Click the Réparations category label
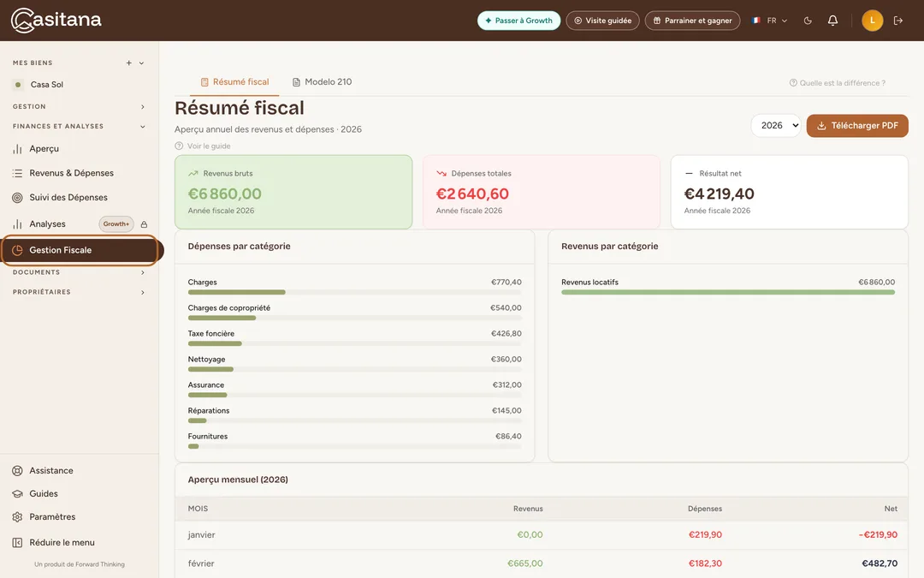Image resolution: width=924 pixels, height=578 pixels. tap(209, 410)
